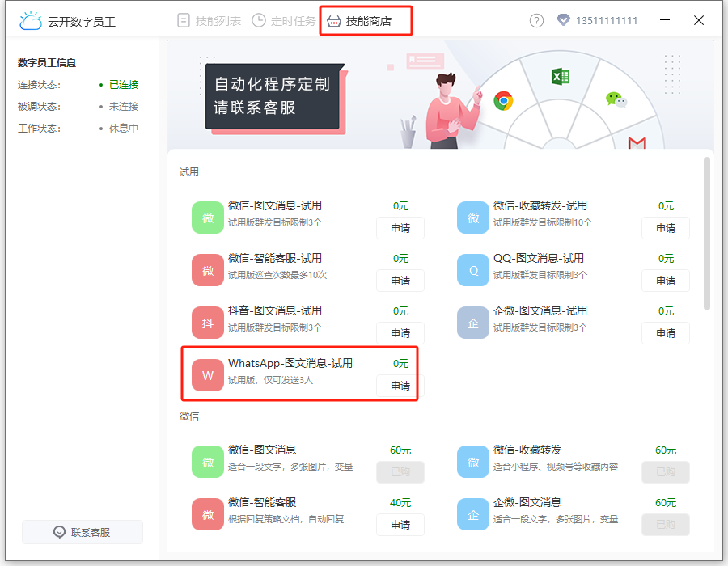Click the 已连接 connection status text
The width and height of the screenshot is (728, 566).
tap(124, 84)
